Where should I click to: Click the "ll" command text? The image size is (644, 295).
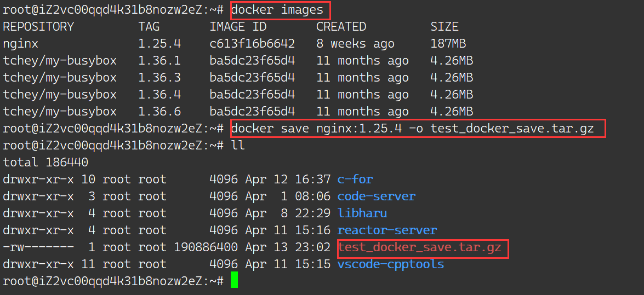(x=238, y=145)
